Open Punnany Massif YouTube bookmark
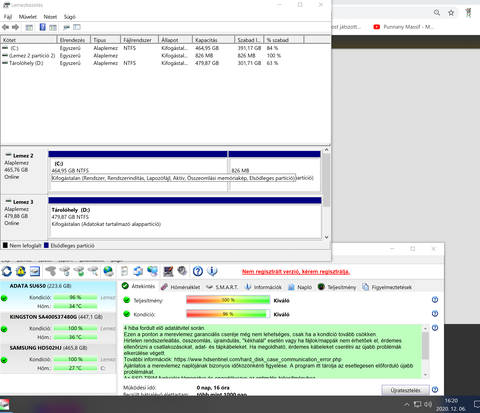Viewport: 480px width, 413px height. point(404,27)
